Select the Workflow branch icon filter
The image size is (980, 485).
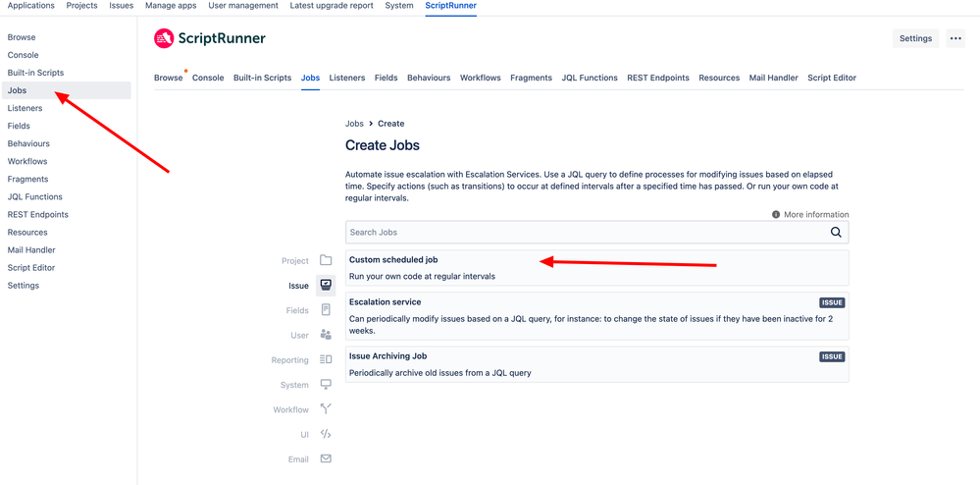pos(326,409)
